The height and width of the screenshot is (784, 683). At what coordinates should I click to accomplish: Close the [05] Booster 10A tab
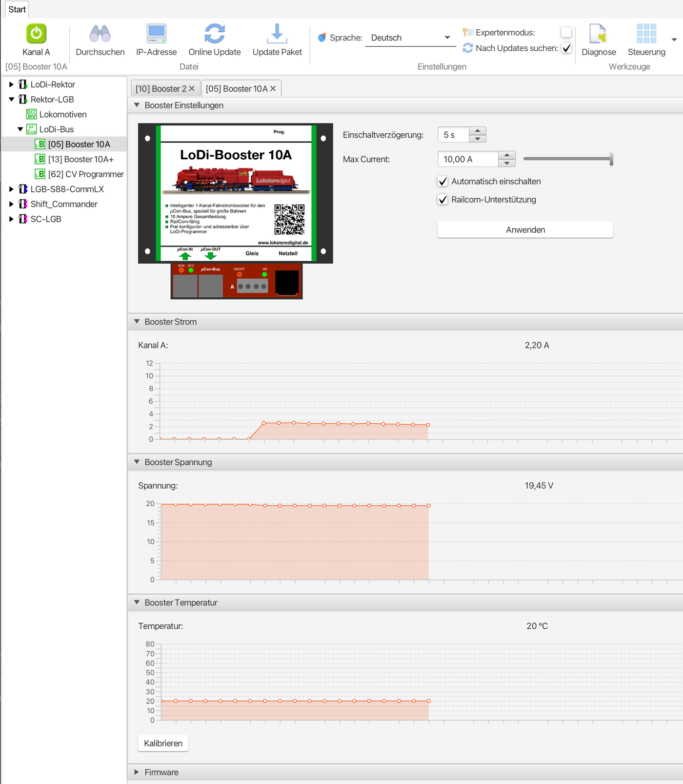pos(273,88)
